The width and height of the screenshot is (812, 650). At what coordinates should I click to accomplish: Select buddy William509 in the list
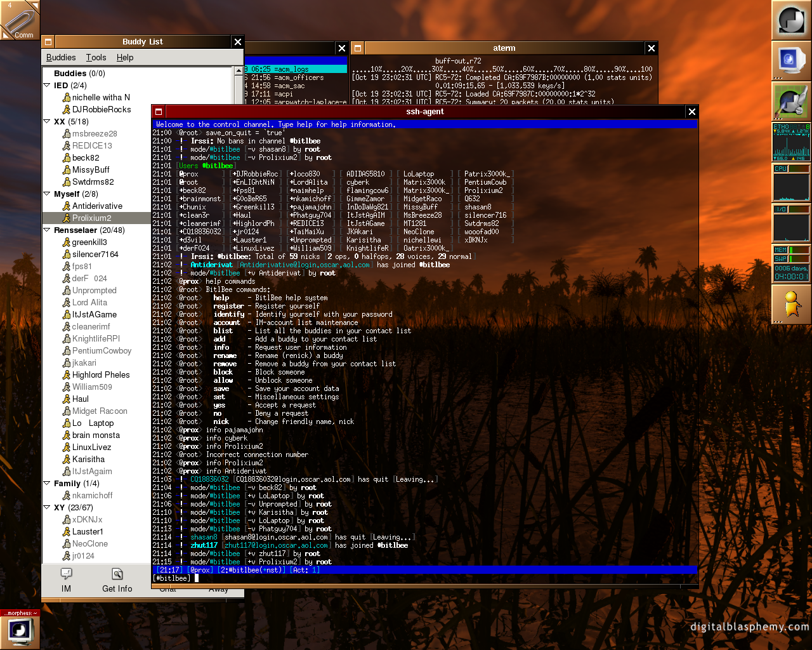pos(96,387)
